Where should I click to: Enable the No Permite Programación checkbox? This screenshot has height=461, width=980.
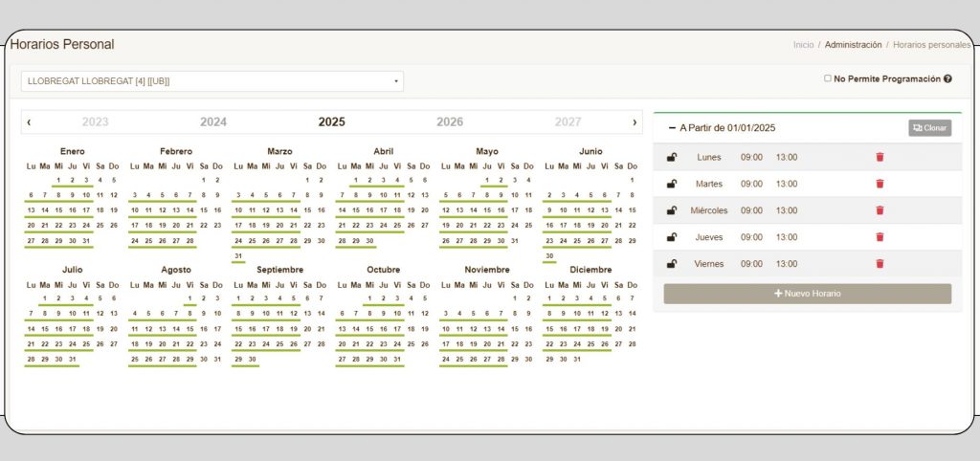point(828,78)
